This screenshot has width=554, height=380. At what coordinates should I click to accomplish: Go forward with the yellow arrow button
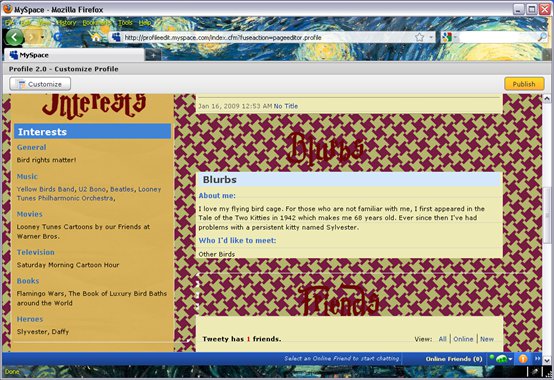[31, 37]
